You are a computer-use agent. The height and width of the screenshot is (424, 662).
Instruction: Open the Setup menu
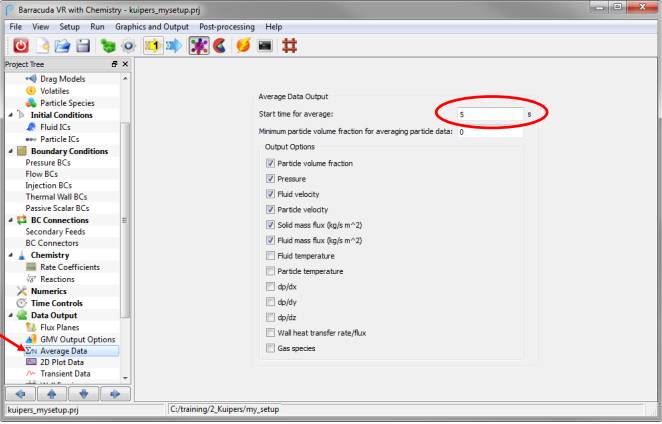coord(70,27)
